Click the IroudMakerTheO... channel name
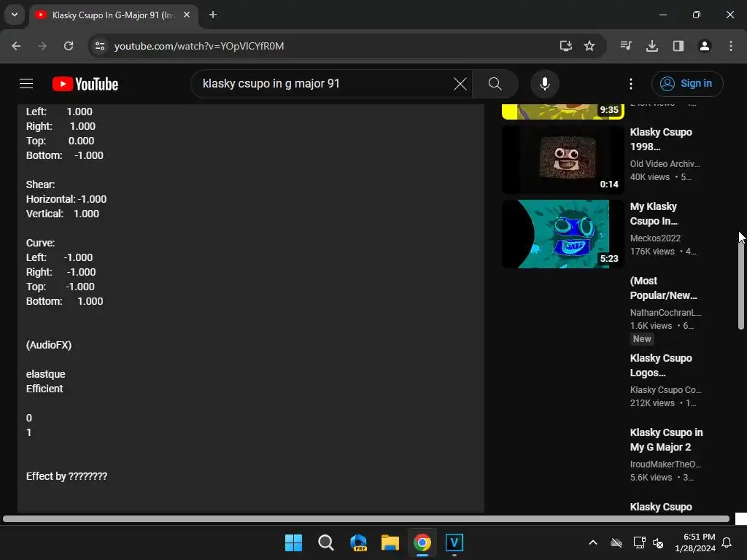 coord(665,464)
